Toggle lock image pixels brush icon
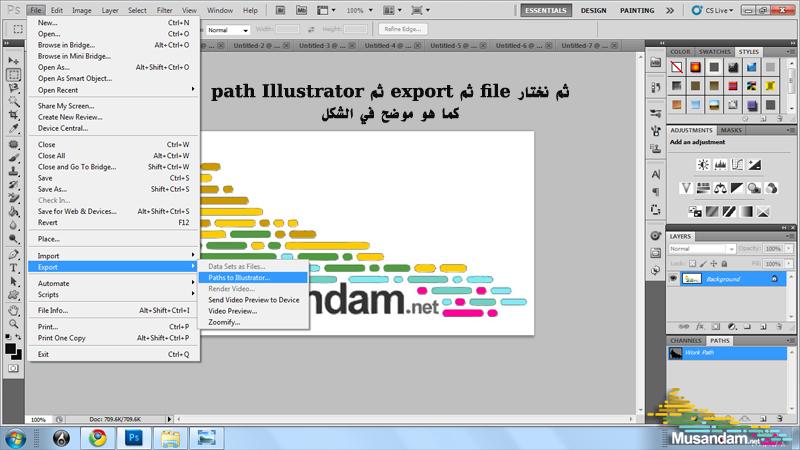 coord(703,264)
